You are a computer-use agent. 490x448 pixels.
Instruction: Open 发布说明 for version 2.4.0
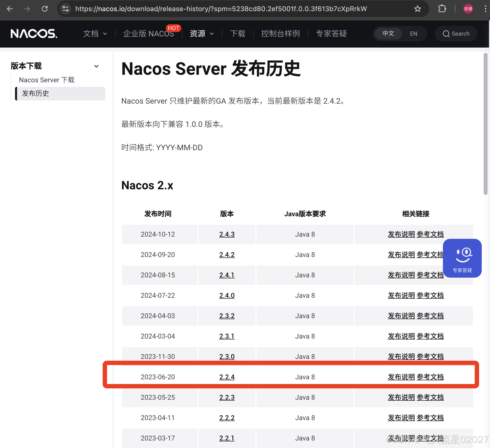click(x=401, y=295)
